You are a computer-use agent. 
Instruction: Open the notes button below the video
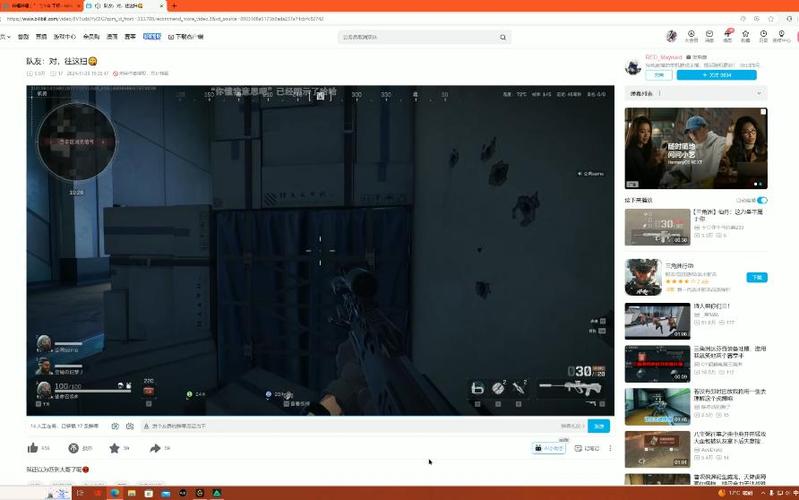587,448
